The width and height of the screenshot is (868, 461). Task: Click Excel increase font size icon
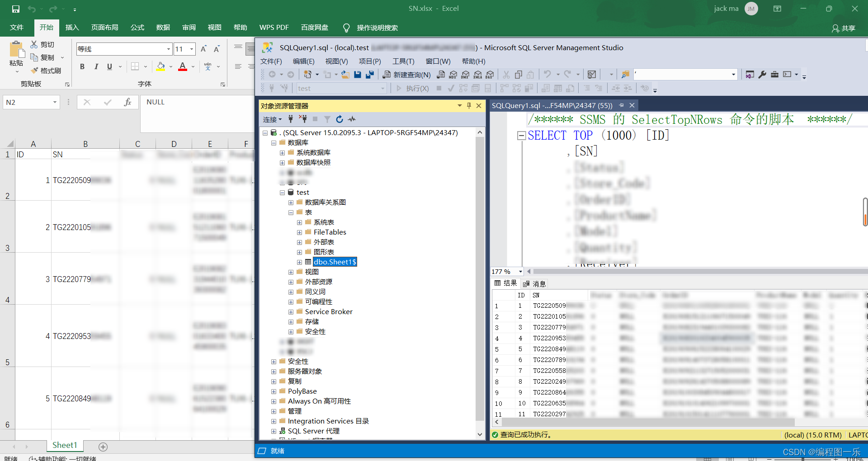203,49
